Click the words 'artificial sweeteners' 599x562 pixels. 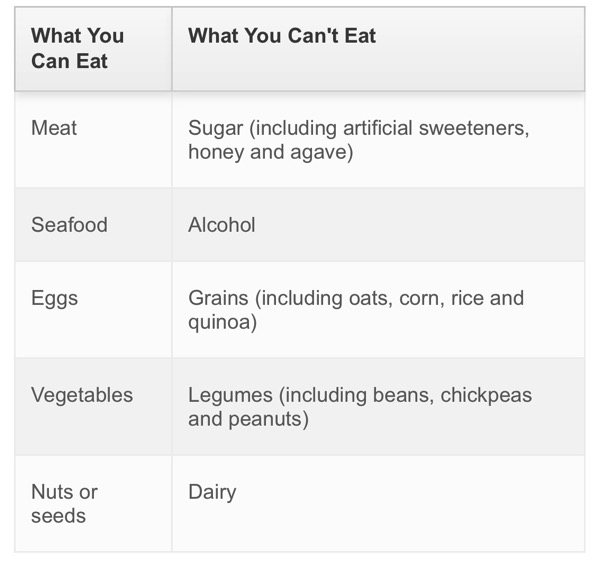coord(434,128)
